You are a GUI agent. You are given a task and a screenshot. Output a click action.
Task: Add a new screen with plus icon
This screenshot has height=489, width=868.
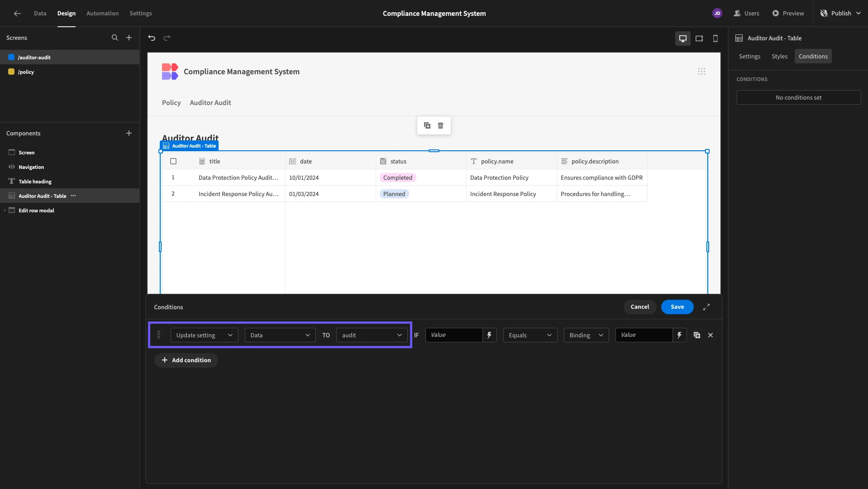[129, 38]
